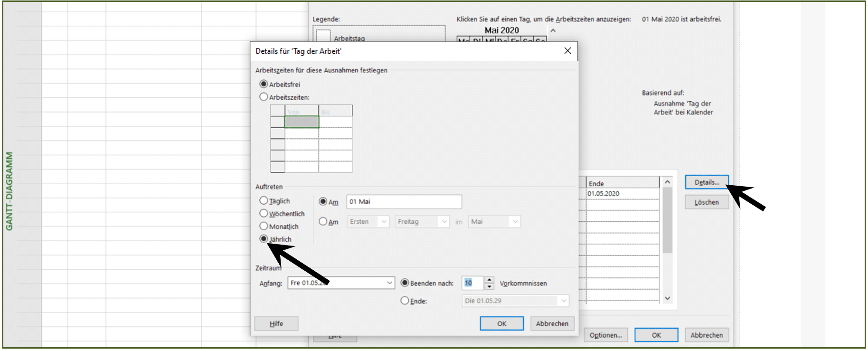Choose Monatlich recurrence option
This screenshot has width=868, height=351.
click(x=264, y=226)
